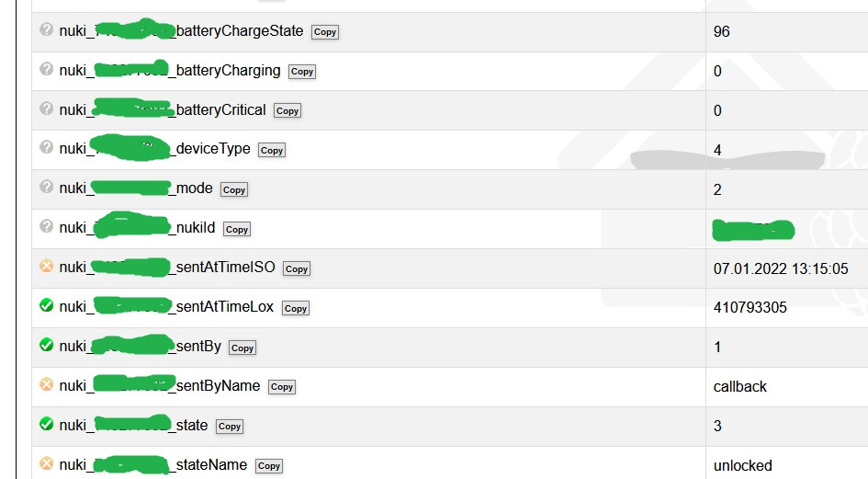Viewport: 868px width, 479px height.
Task: Copy the mode variable name
Action: pyautogui.click(x=234, y=189)
